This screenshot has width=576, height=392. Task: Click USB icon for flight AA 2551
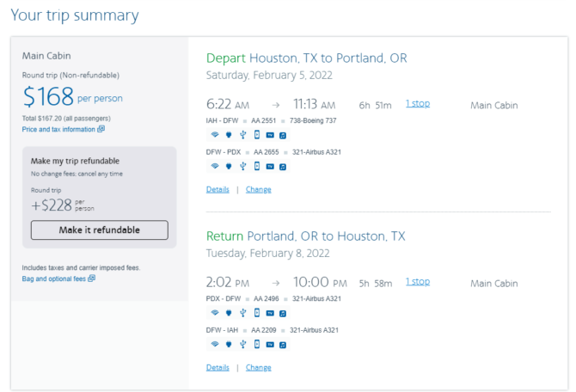[x=242, y=135]
